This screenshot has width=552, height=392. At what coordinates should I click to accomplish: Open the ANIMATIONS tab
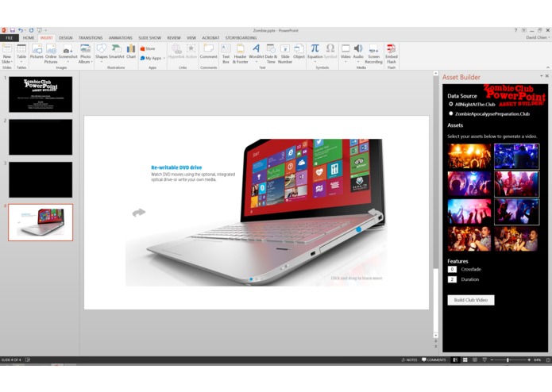click(x=121, y=37)
